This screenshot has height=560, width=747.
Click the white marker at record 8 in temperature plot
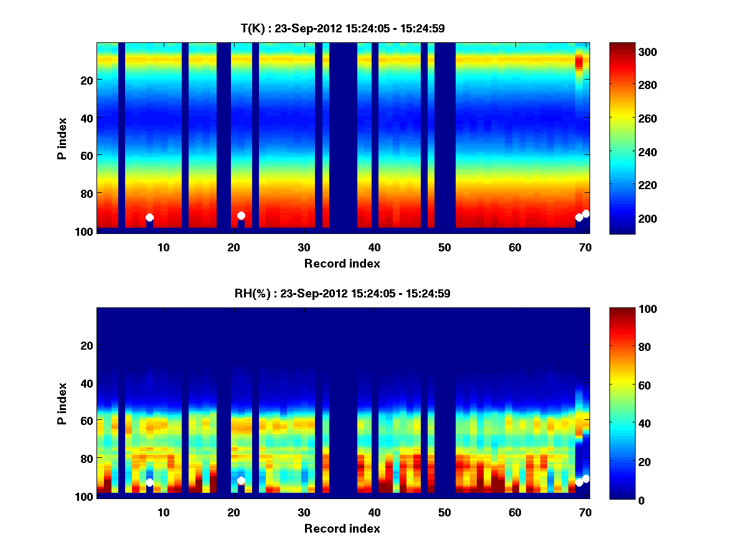point(149,218)
